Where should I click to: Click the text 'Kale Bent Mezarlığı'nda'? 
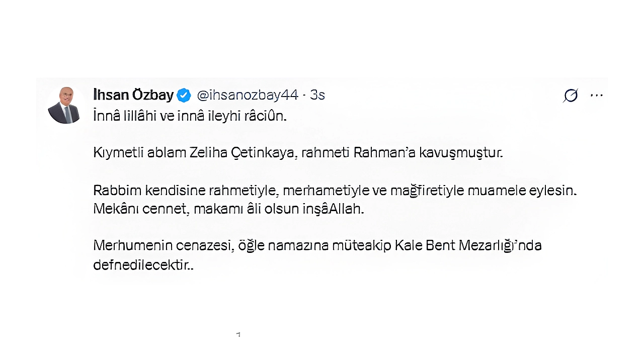(x=468, y=246)
